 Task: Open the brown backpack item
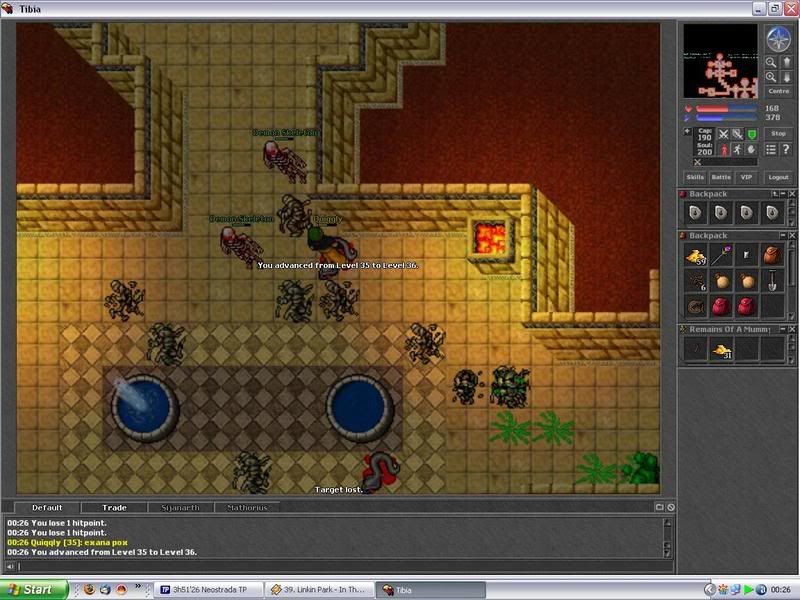pyautogui.click(x=772, y=255)
